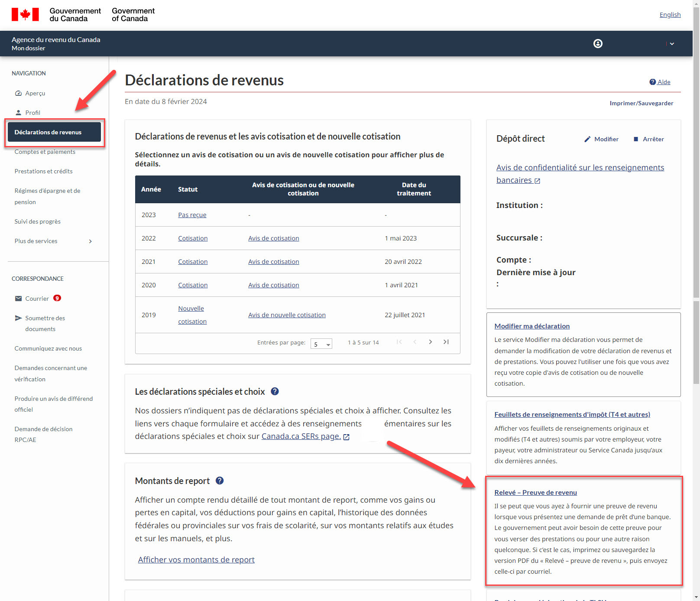This screenshot has height=601, width=700.
Task: Open 2021 Avis de cotisation
Action: pyautogui.click(x=273, y=262)
